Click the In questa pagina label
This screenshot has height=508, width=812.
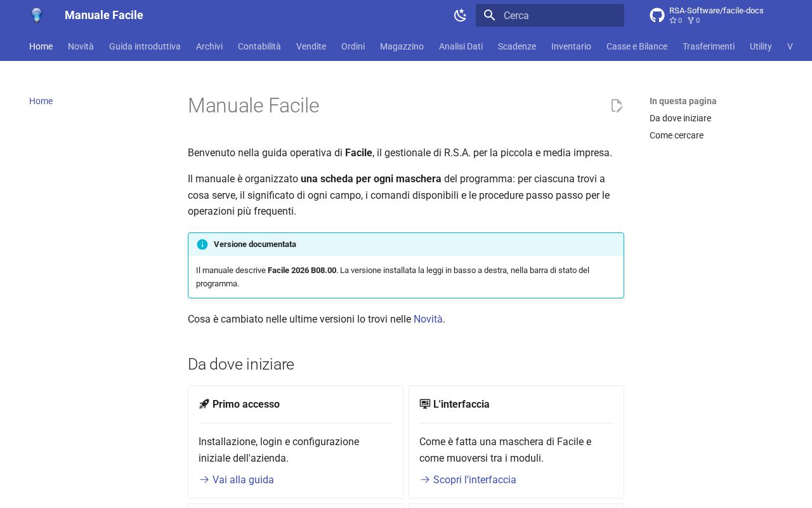(x=683, y=101)
